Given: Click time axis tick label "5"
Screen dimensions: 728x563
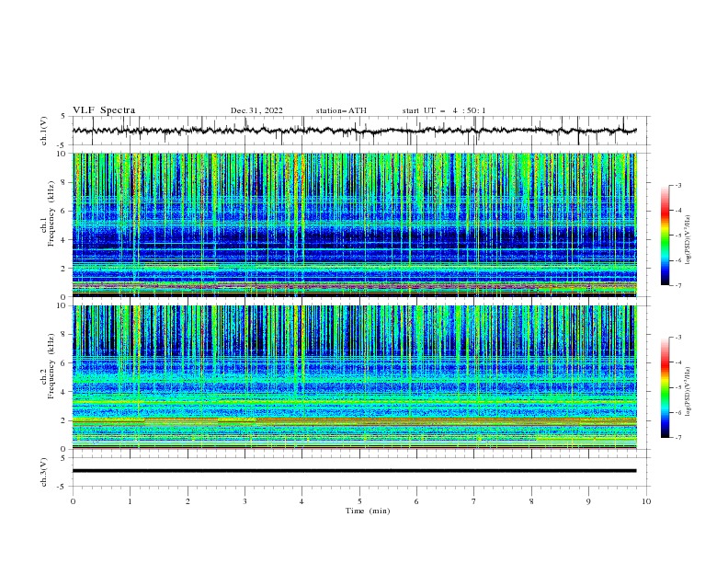Looking at the screenshot, I should (359, 501).
